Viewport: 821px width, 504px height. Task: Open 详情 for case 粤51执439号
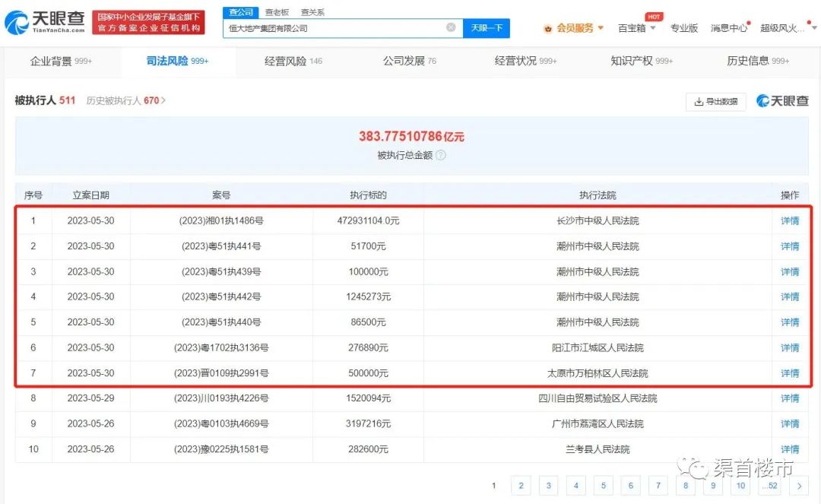[x=790, y=271]
